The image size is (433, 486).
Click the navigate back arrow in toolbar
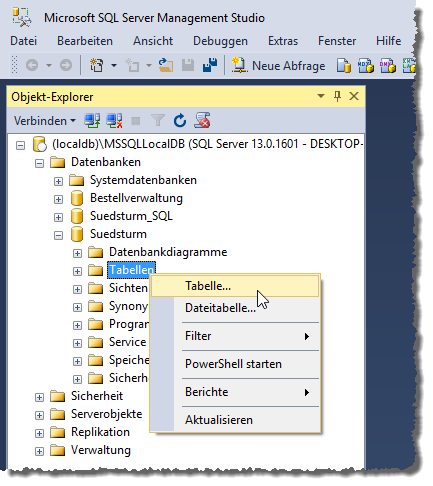click(x=32, y=65)
